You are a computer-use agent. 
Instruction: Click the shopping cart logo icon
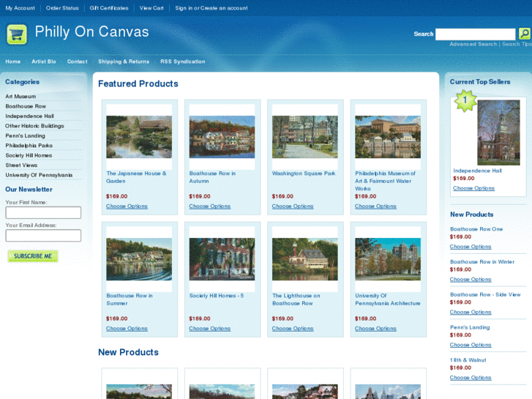click(x=17, y=34)
